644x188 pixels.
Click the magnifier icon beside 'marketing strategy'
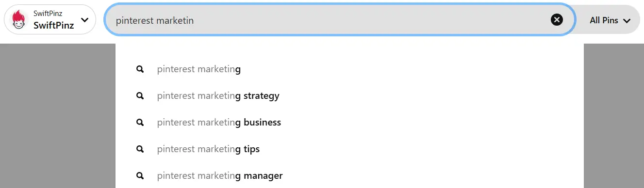140,96
